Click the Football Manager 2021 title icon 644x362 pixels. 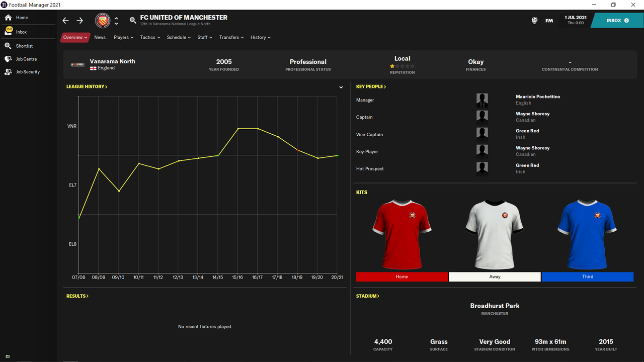tap(4, 5)
